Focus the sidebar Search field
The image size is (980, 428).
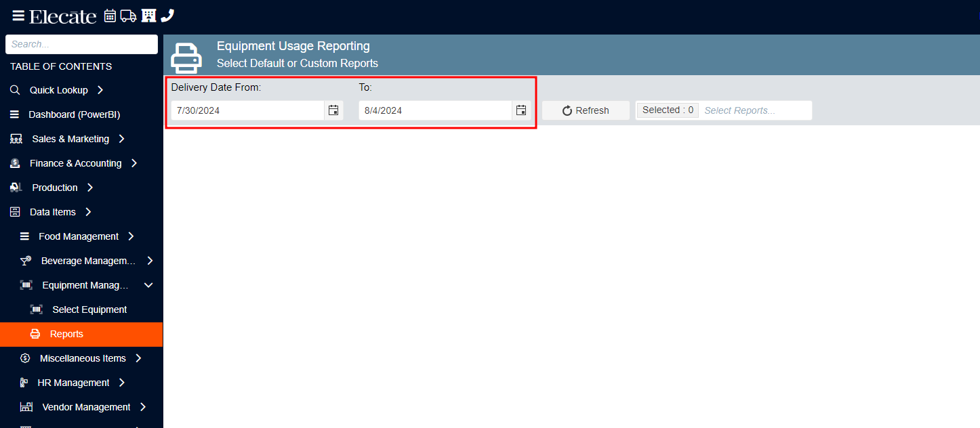[x=81, y=44]
